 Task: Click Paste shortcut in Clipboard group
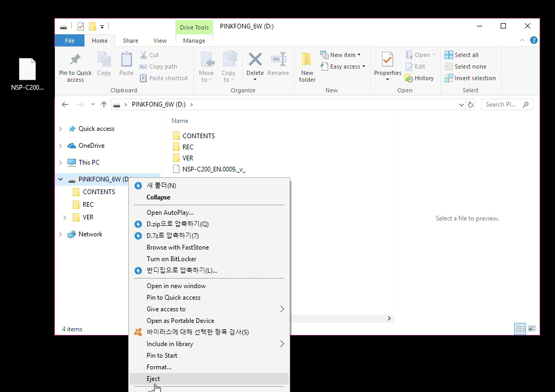(x=164, y=78)
